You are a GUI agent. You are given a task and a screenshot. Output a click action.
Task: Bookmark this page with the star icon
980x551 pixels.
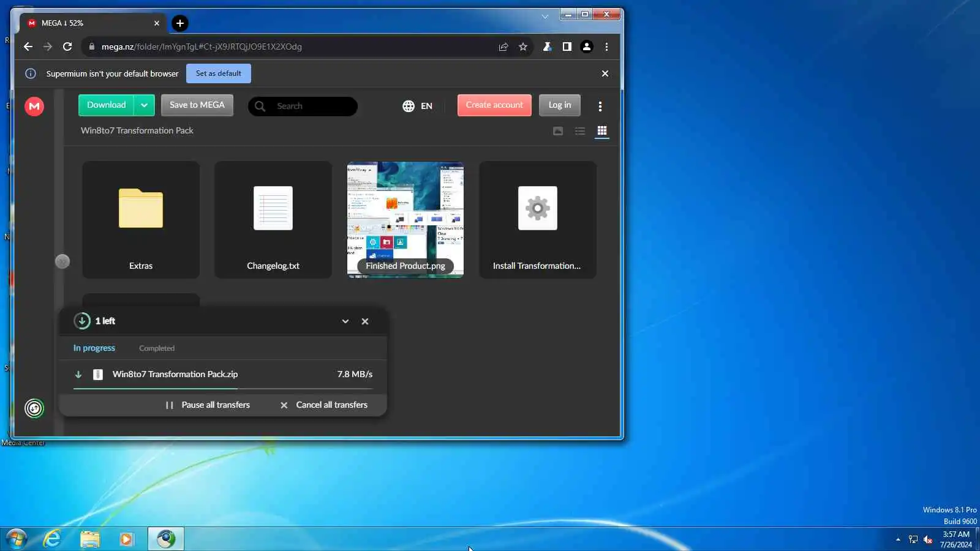tap(523, 47)
